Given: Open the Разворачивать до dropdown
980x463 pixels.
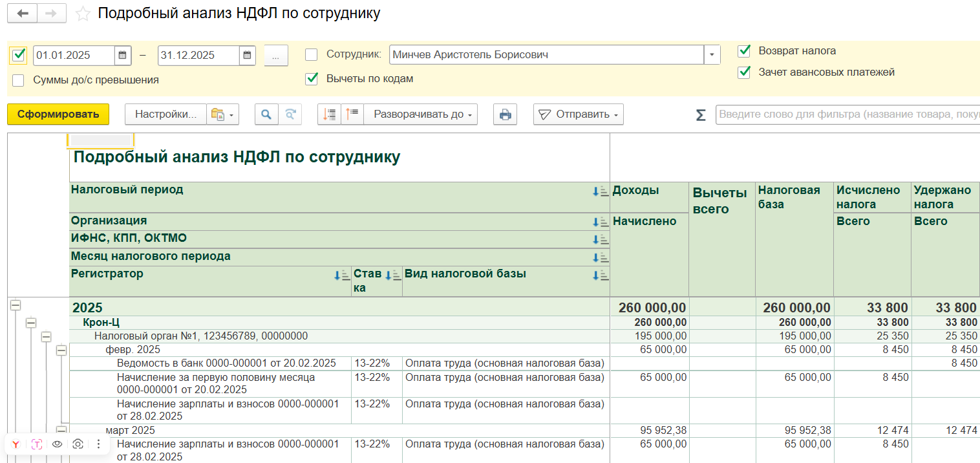Looking at the screenshot, I should pos(420,114).
